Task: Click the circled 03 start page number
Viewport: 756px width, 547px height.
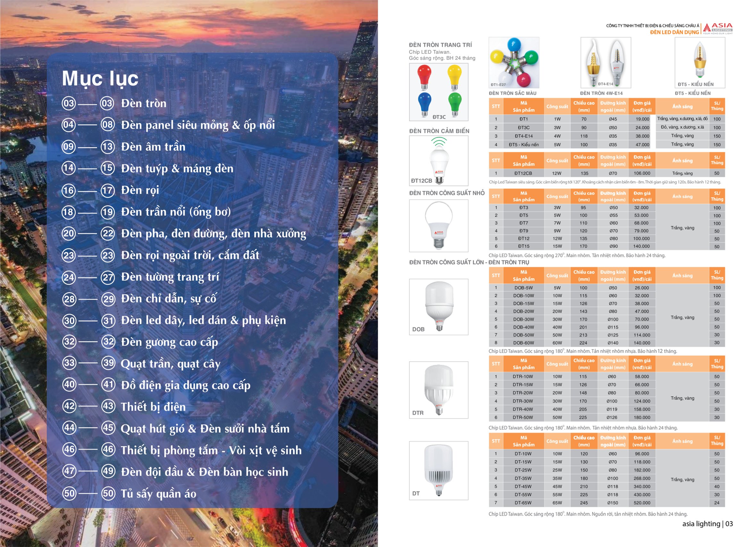Action: (69, 103)
